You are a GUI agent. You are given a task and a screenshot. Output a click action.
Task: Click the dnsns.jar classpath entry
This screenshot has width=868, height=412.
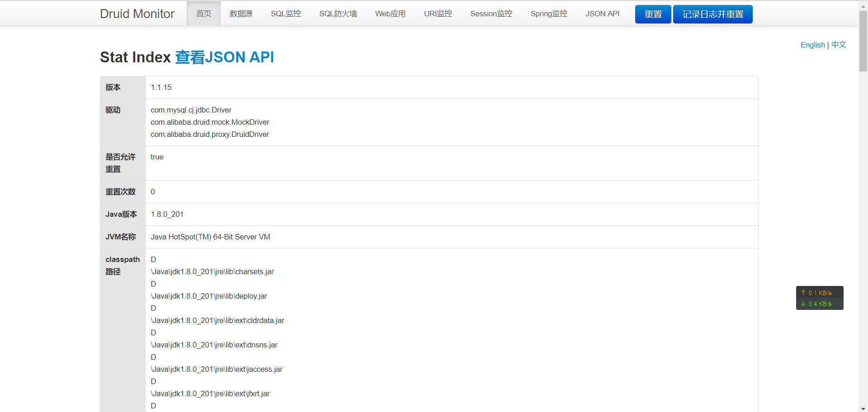coord(214,345)
